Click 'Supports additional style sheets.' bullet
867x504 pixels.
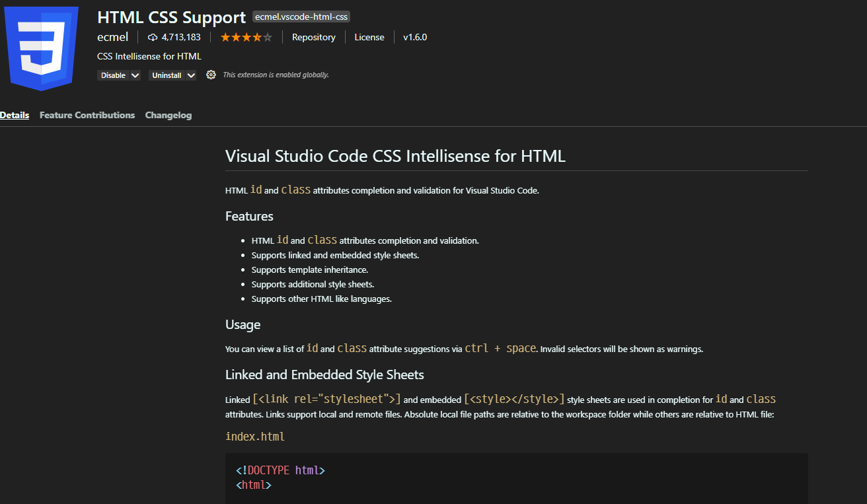[x=313, y=284]
